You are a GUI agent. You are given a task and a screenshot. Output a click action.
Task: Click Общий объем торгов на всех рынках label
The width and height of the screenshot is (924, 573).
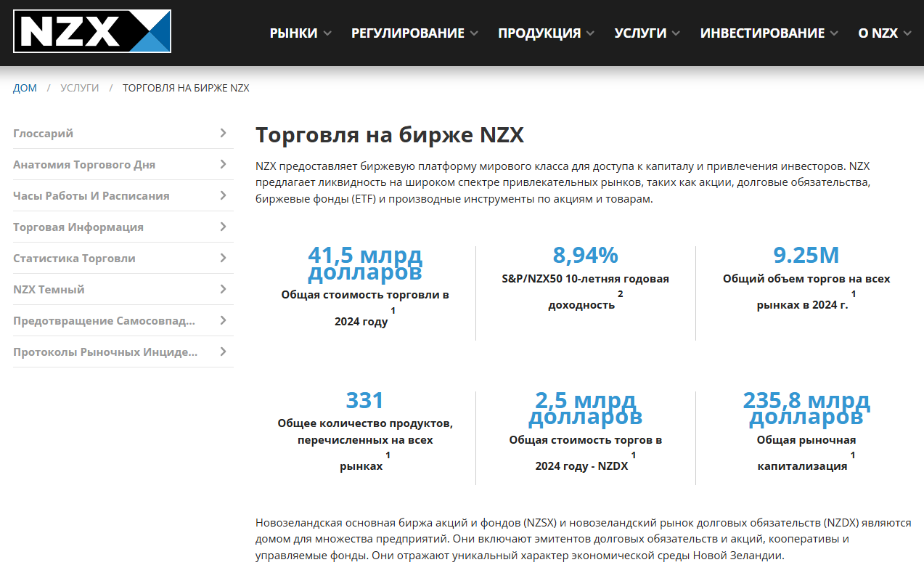(806, 291)
